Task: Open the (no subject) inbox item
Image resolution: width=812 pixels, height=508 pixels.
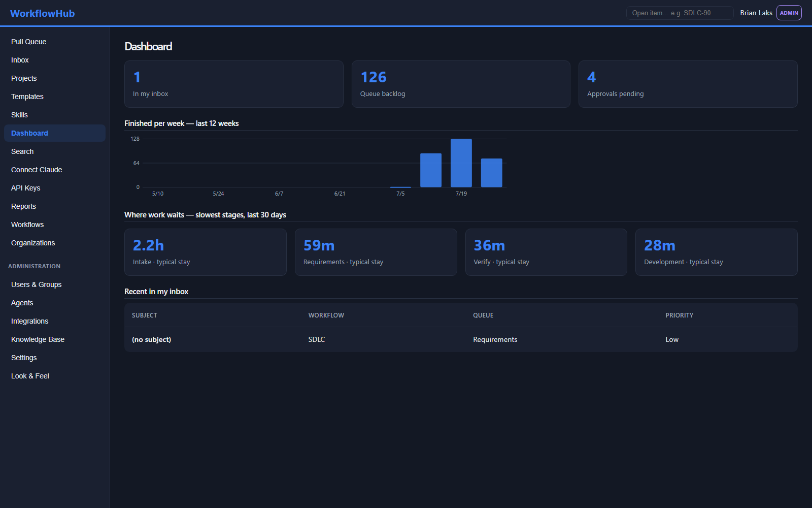Action: coord(152,339)
